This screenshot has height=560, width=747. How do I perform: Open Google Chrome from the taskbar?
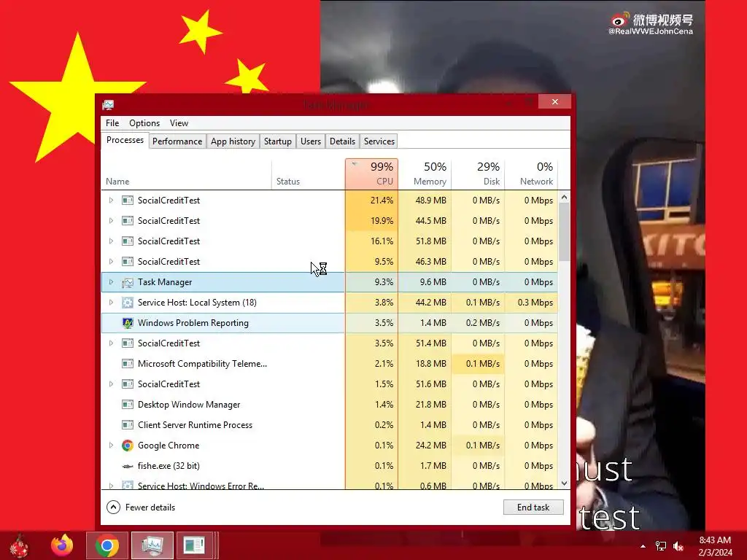(107, 545)
